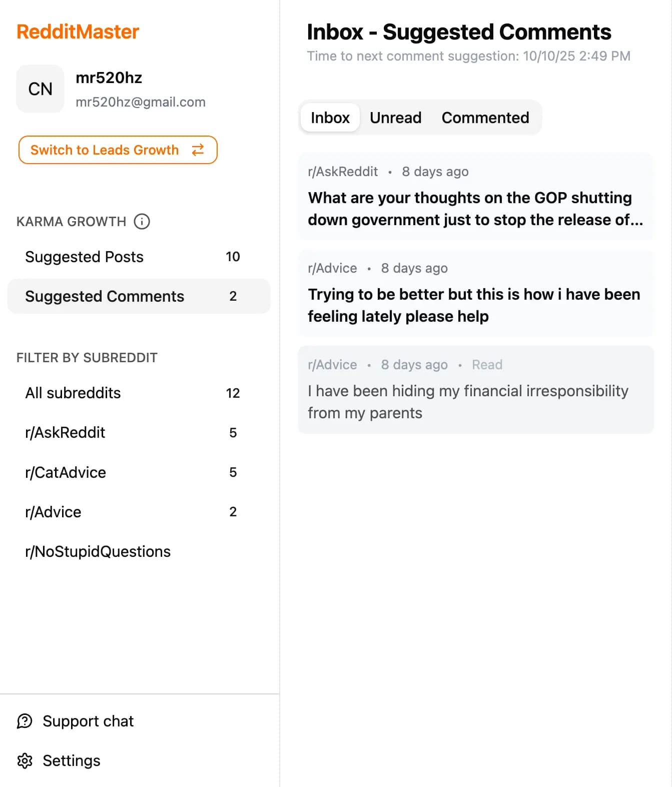The image size is (672, 787).
Task: Show the Commented tab
Action: (x=485, y=118)
